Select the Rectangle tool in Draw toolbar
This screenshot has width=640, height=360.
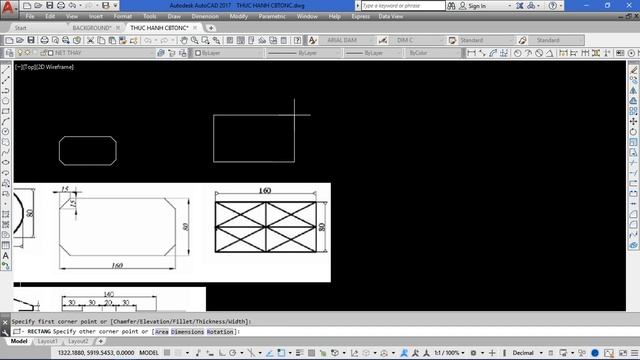[6, 111]
